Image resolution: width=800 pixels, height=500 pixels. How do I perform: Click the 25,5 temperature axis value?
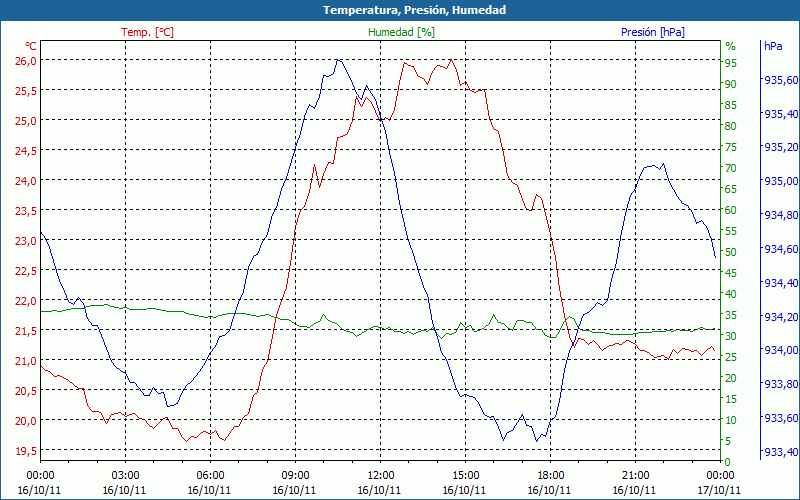[26, 91]
